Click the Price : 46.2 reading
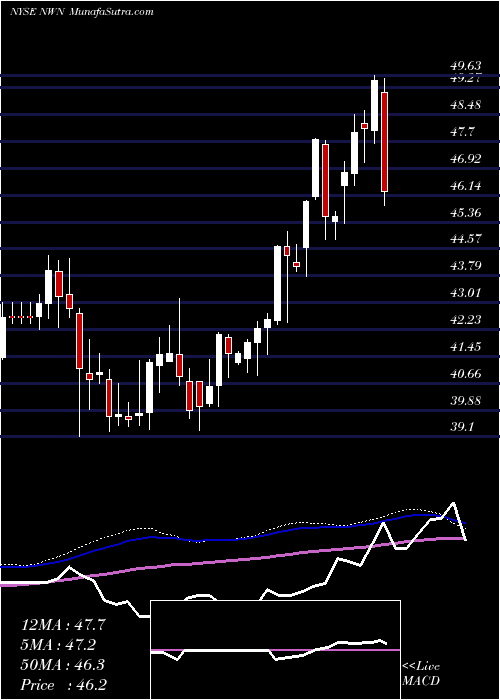Viewport: 500px width, 700px height. pyautogui.click(x=63, y=685)
